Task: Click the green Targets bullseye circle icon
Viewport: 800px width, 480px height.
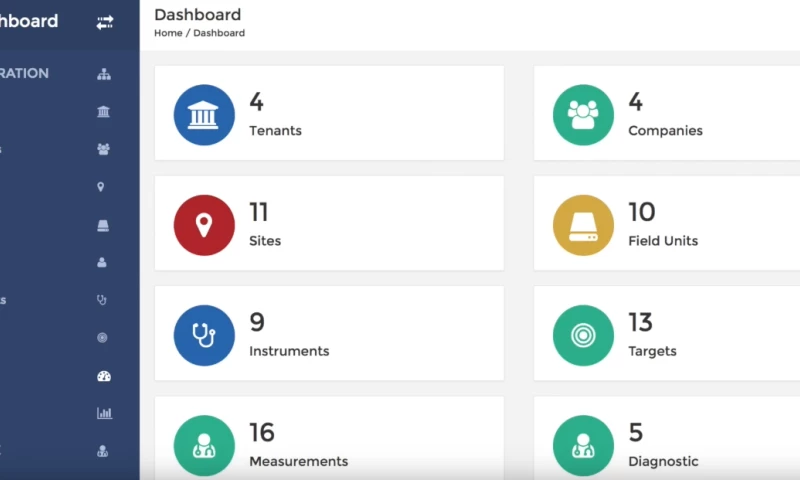Action: tap(583, 335)
